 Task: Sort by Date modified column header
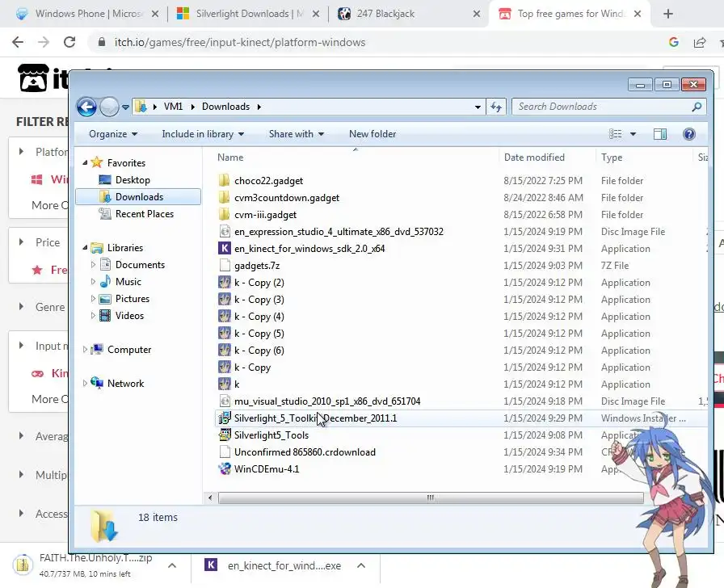534,157
